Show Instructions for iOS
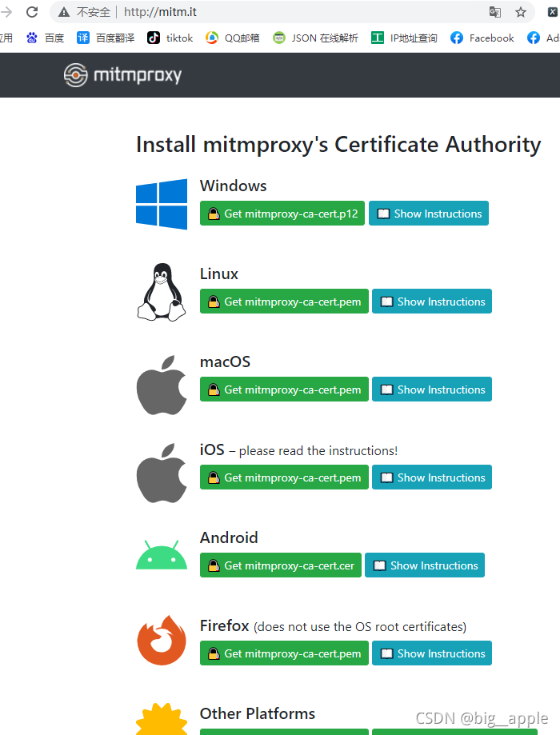Screen dimensions: 560x735 (x=432, y=477)
